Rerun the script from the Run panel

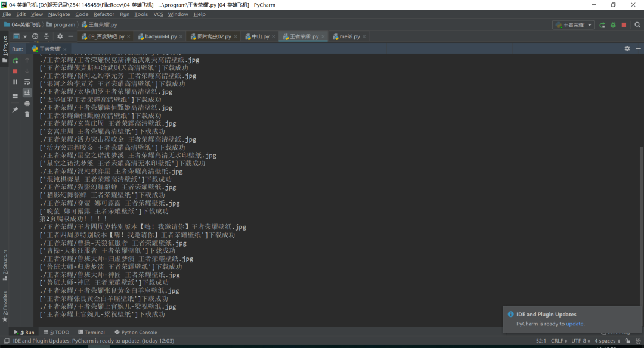point(15,60)
